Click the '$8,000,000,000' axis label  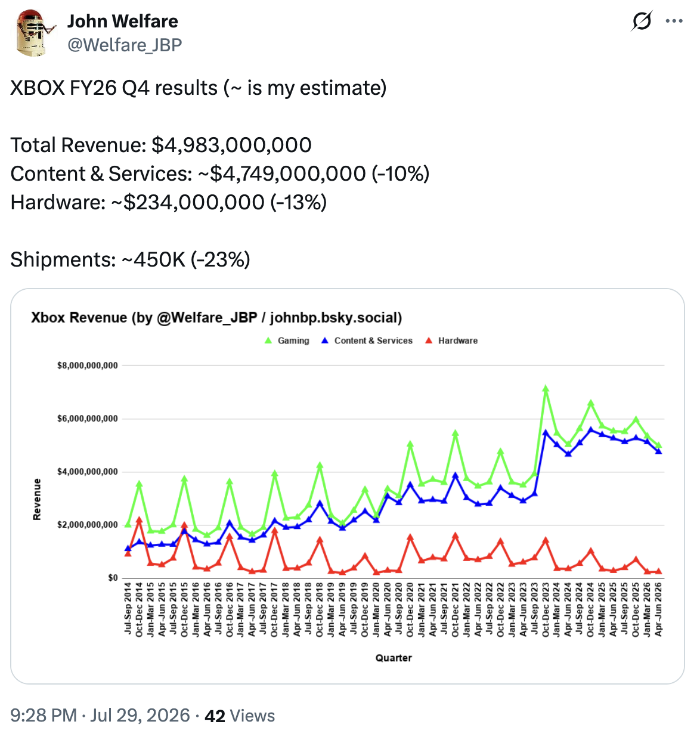point(88,365)
